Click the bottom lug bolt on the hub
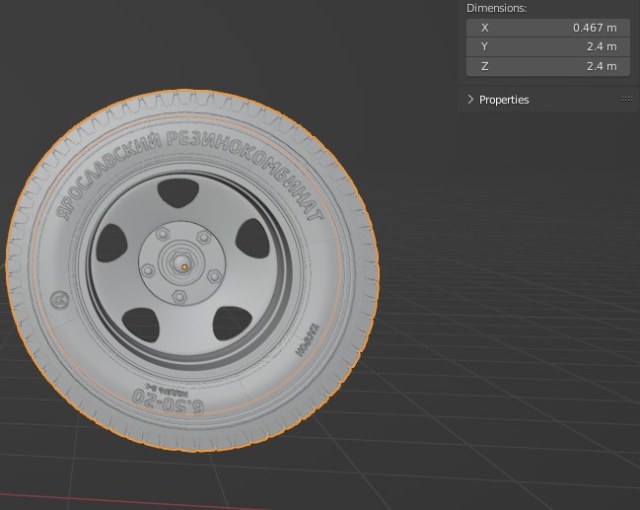The width and height of the screenshot is (640, 510). tap(179, 297)
